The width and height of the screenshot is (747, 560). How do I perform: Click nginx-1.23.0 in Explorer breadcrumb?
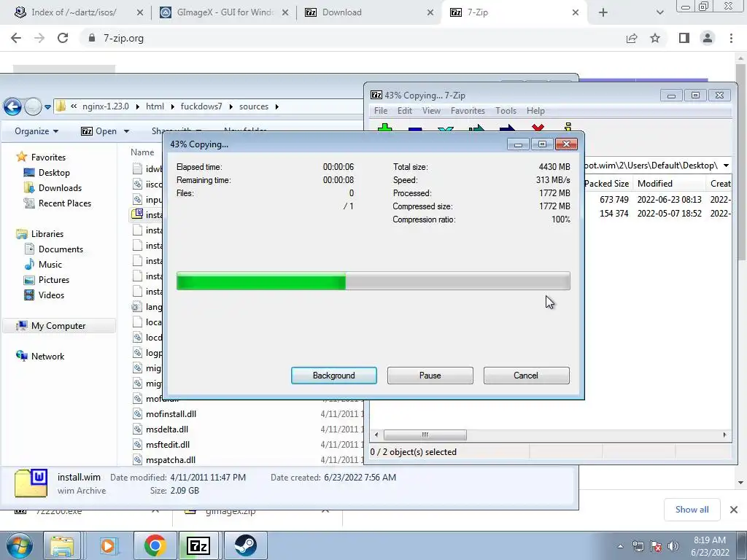point(105,106)
